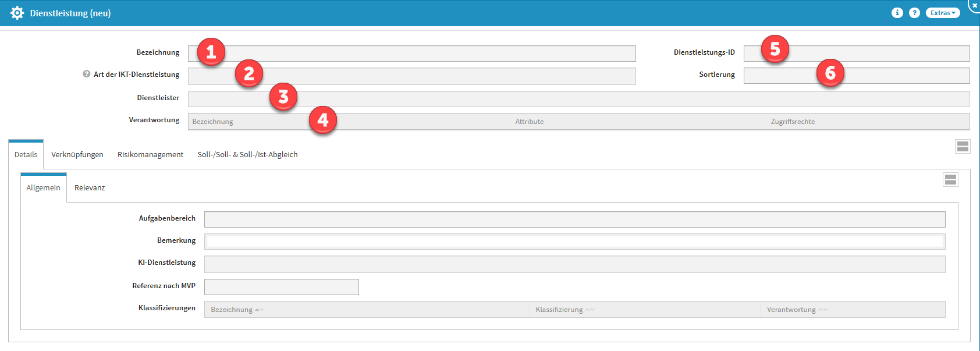The height and width of the screenshot is (351, 980).
Task: Open the Dienstleister selection field
Action: [578, 99]
